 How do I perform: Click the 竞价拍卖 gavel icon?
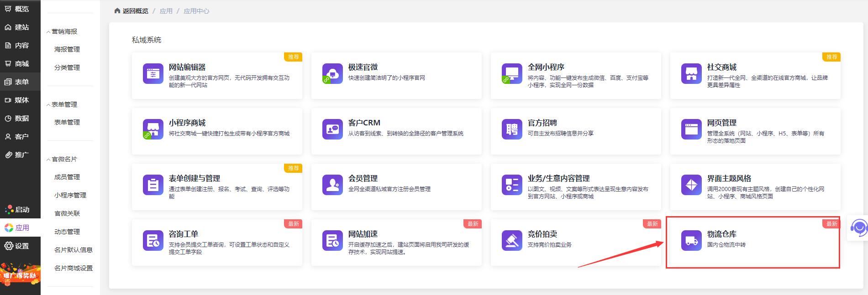[512, 241]
